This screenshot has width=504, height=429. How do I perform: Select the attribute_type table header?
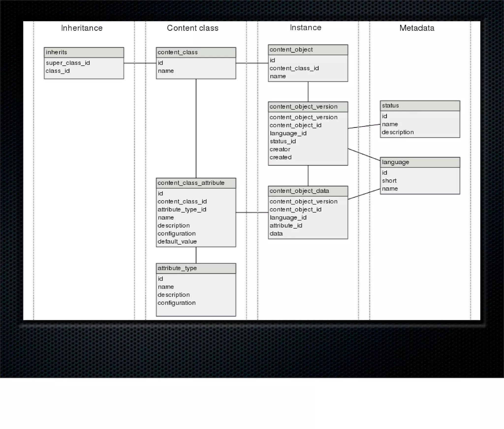click(196, 268)
